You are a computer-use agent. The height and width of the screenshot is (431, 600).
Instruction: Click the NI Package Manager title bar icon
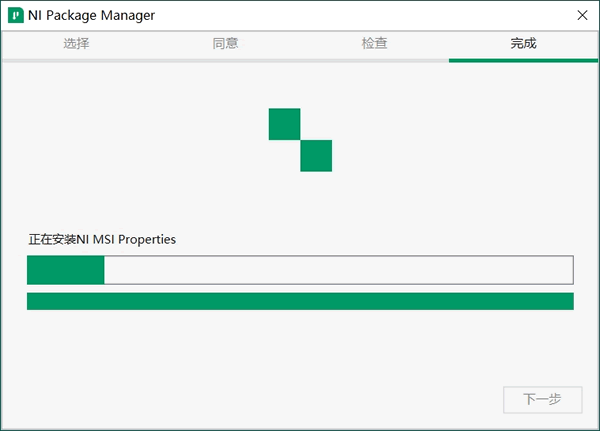pyautogui.click(x=16, y=16)
